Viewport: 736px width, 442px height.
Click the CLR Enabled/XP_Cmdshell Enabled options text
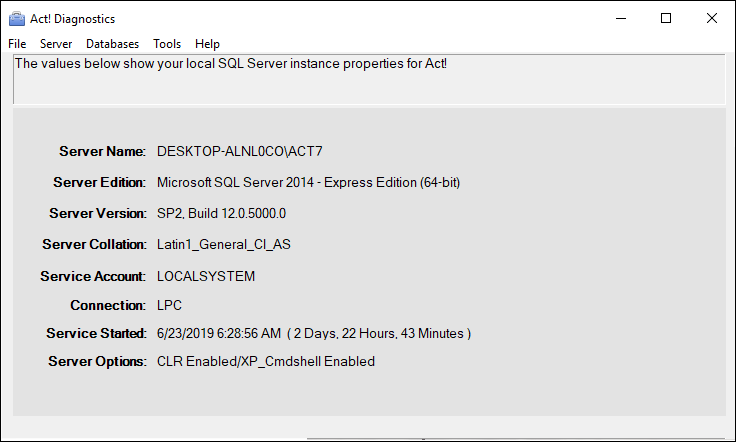click(x=266, y=361)
